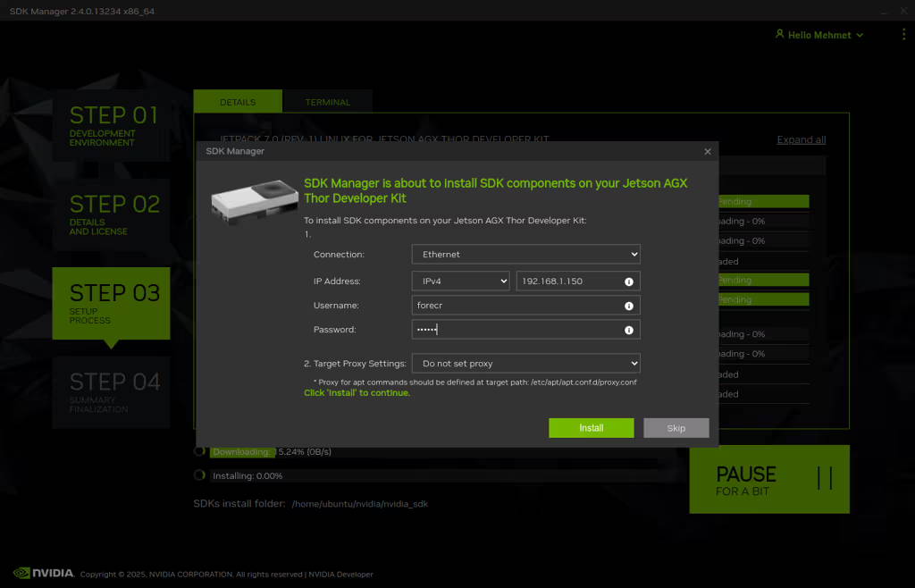Select STEP 04 Summary Finalization
The height and width of the screenshot is (588, 915).
tap(111, 392)
